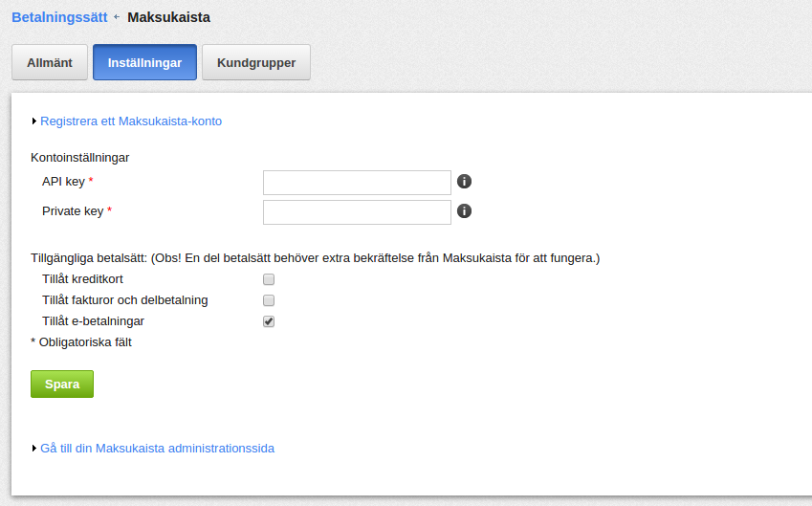Go back to Betalningssätt breadcrumb link
This screenshot has height=506, width=812.
point(59,17)
